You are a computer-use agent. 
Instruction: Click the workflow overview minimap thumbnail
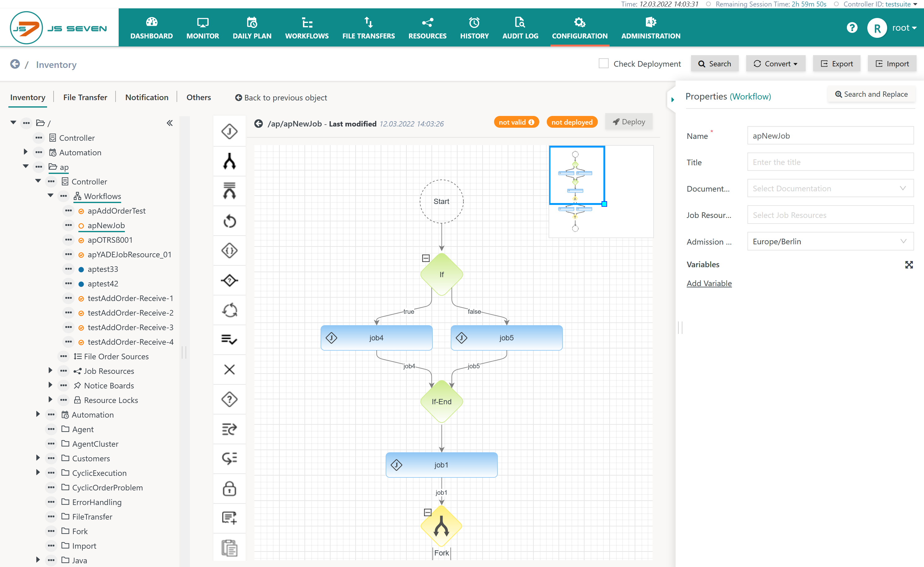pyautogui.click(x=601, y=191)
